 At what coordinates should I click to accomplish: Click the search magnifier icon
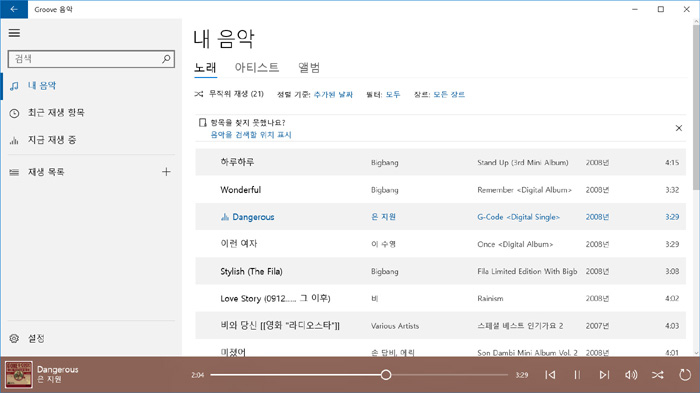(166, 59)
